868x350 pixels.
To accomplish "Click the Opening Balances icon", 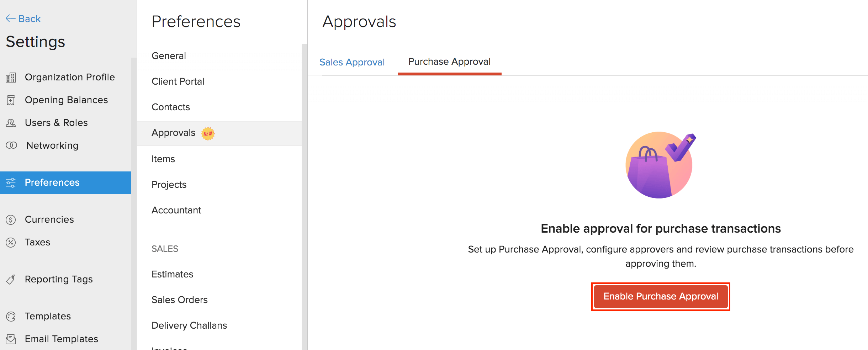I will pos(11,100).
